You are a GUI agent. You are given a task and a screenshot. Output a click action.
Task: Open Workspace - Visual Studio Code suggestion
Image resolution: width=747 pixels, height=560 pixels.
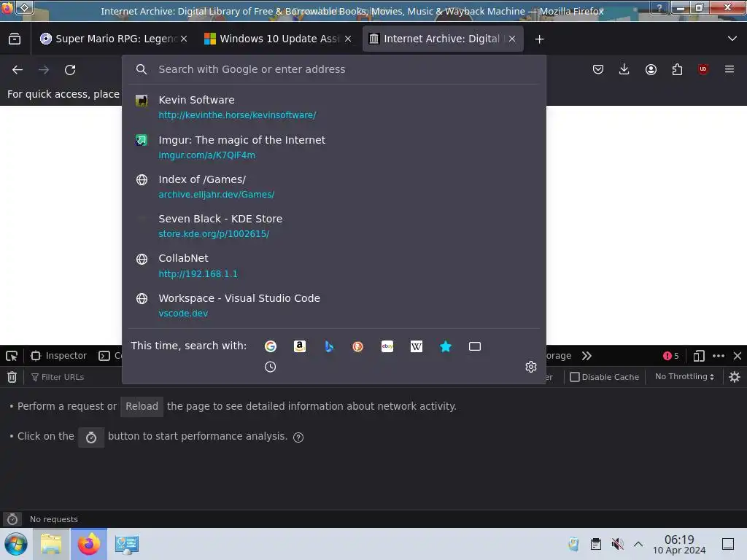[x=334, y=306]
